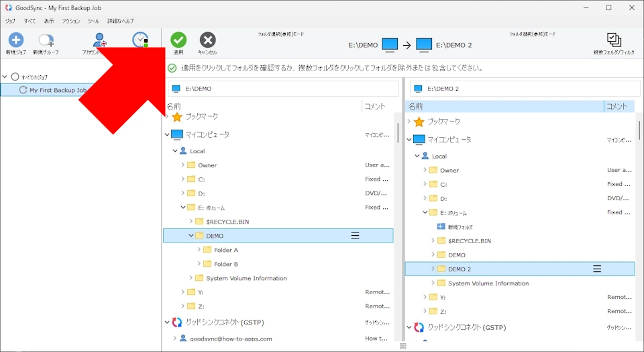
Task: Open the View (表示) menu
Action: coord(49,21)
